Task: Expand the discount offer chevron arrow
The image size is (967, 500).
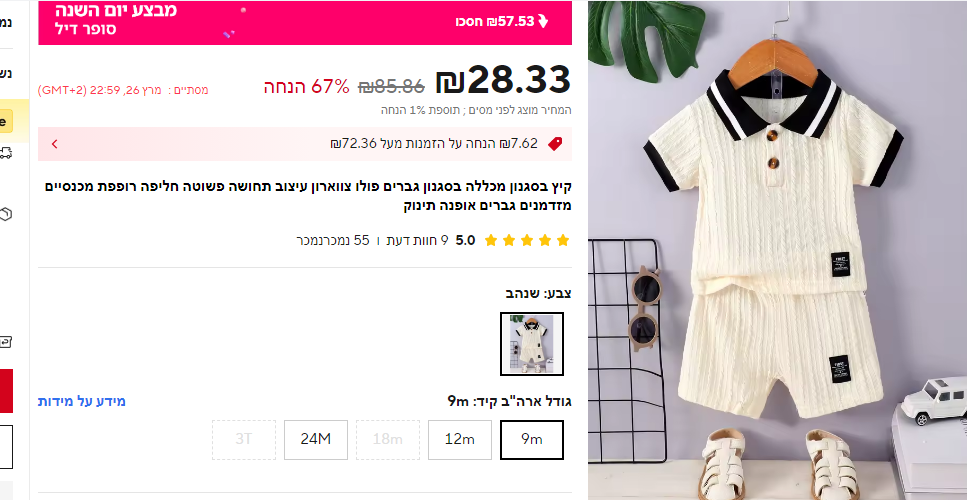Action: tap(54, 144)
